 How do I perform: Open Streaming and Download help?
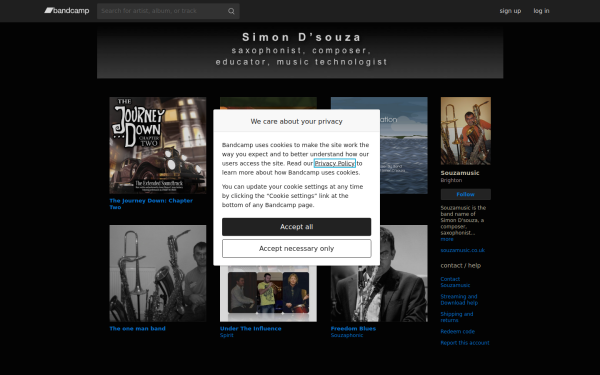459,300
